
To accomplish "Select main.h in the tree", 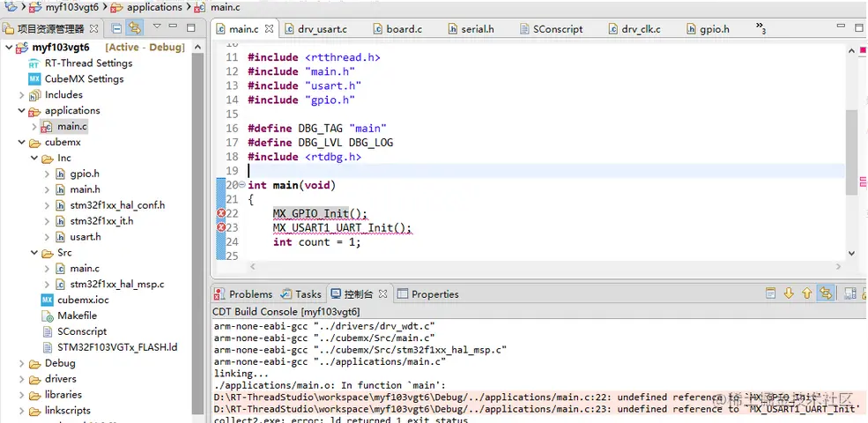I will click(85, 189).
